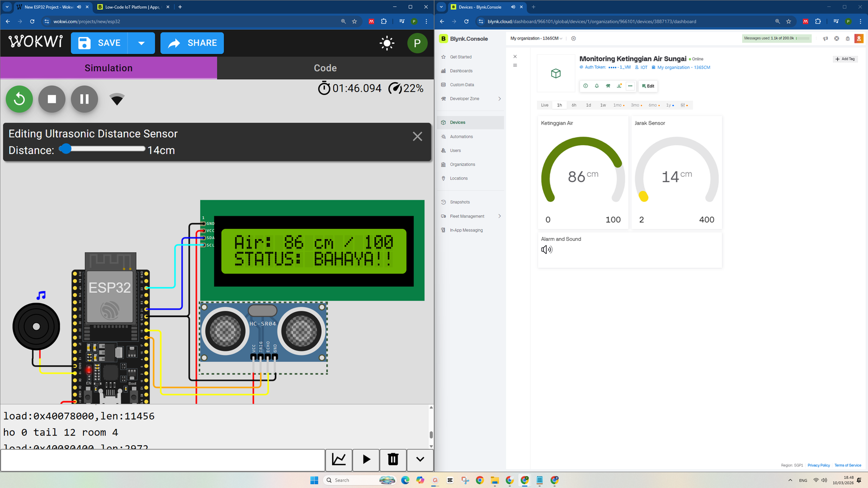Viewport: 868px width, 488px height.
Task: Select the 6h time range
Action: [x=574, y=105]
